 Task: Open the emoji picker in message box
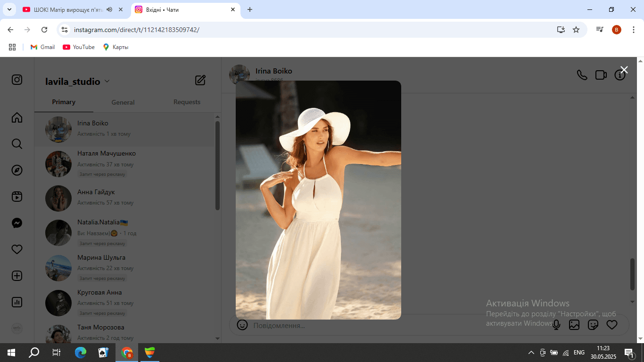pos(242,325)
